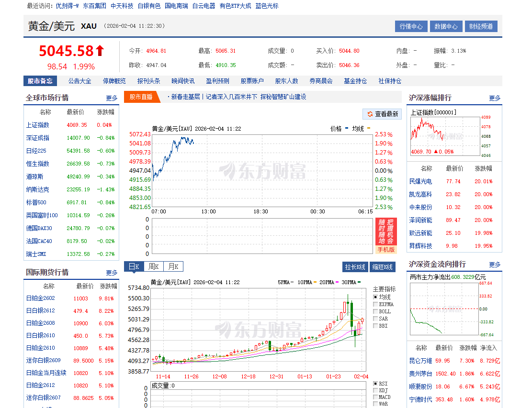This screenshot has width=532, height=408.
Task: Click the refresh icon in 查看最新
Action: [370, 114]
